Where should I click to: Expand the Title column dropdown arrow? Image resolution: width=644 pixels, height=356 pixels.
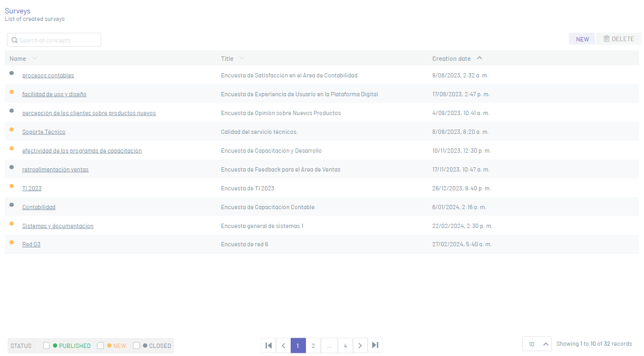tap(242, 58)
